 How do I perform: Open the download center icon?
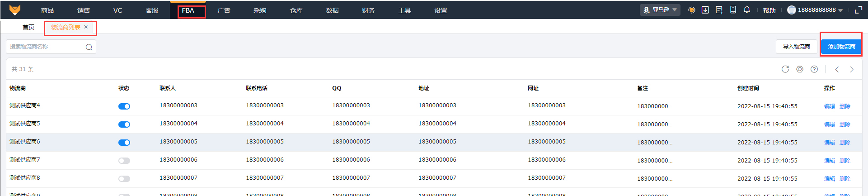(x=705, y=10)
